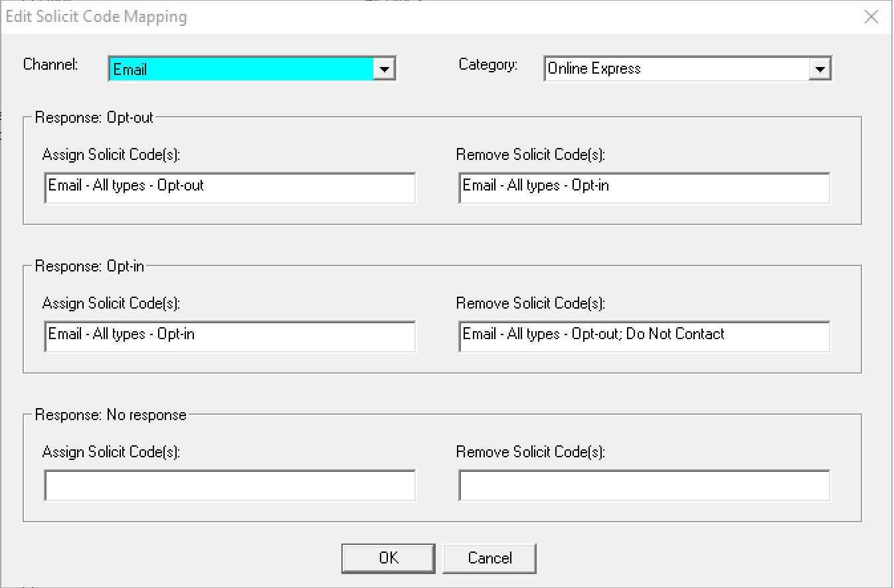
Task: Close the Edit Solicit Code Mapping dialog
Action: click(x=871, y=17)
